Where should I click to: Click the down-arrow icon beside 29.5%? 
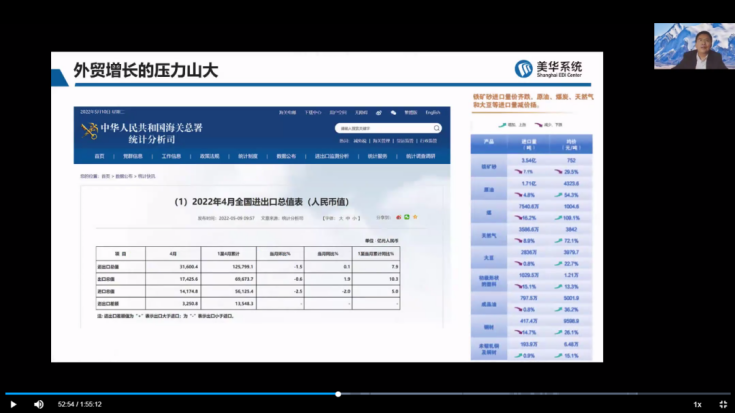click(558, 172)
